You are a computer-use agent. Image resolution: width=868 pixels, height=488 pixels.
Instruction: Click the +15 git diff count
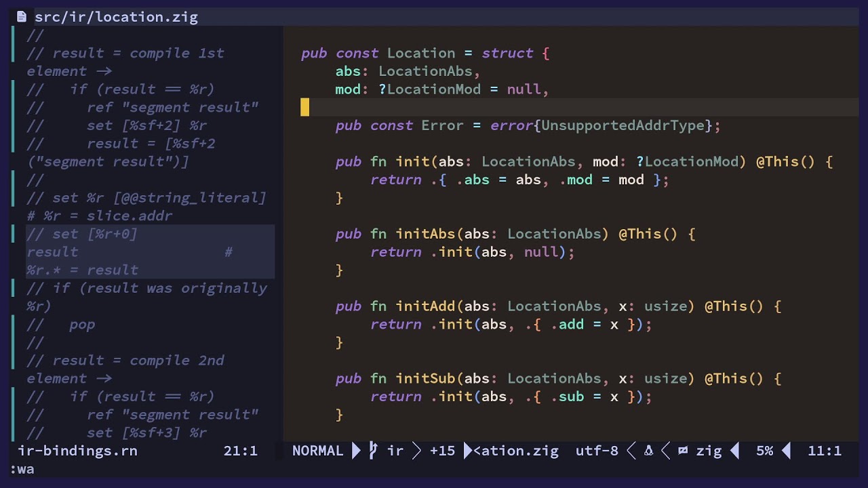click(x=442, y=451)
